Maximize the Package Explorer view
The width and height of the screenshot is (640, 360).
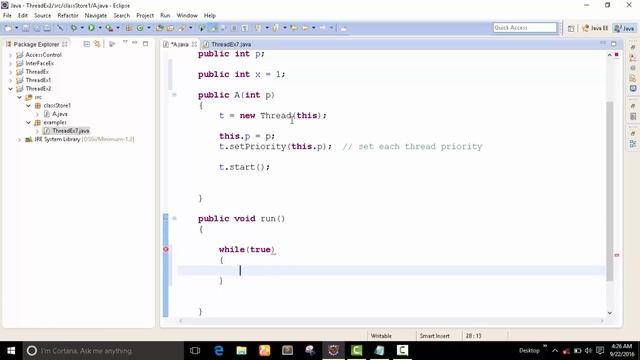pyautogui.click(x=145, y=43)
